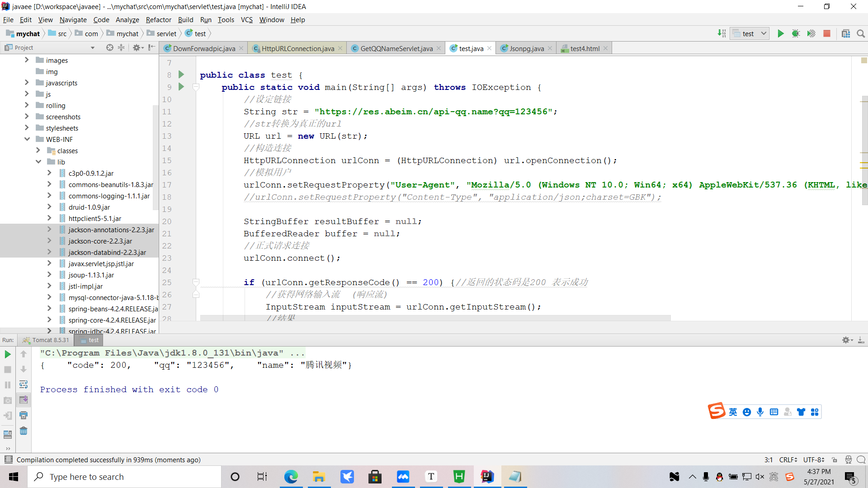Click Windows Start button
This screenshot has width=868, height=488.
click(x=14, y=477)
